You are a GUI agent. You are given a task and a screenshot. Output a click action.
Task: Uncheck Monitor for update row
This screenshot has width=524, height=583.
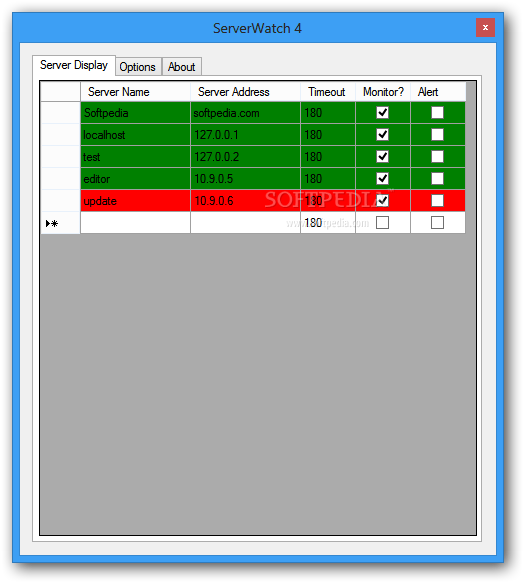coord(382,201)
